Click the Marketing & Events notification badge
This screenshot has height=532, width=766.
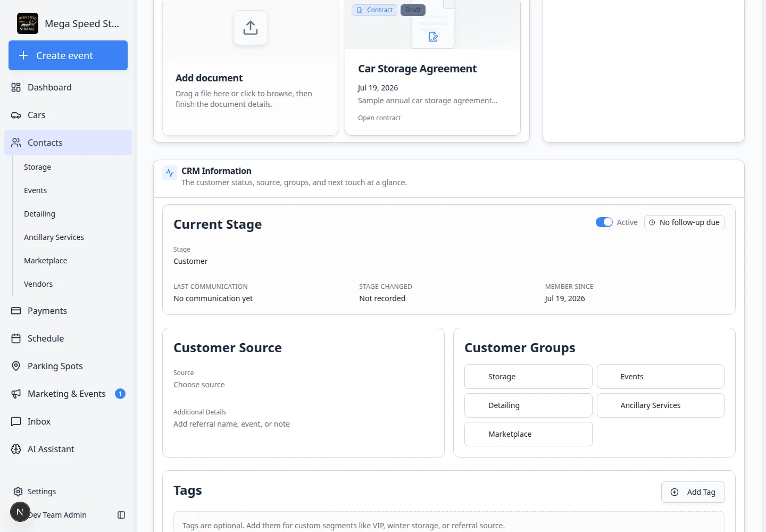tap(120, 394)
